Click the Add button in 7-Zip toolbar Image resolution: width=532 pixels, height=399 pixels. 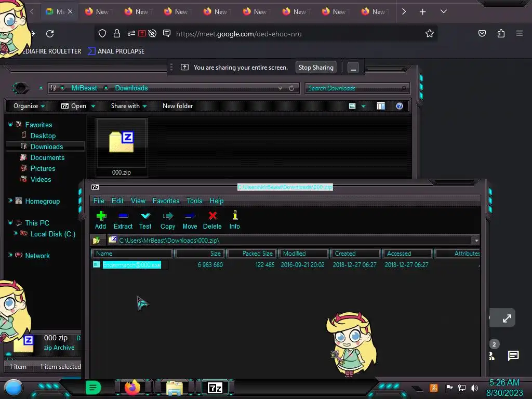click(101, 220)
